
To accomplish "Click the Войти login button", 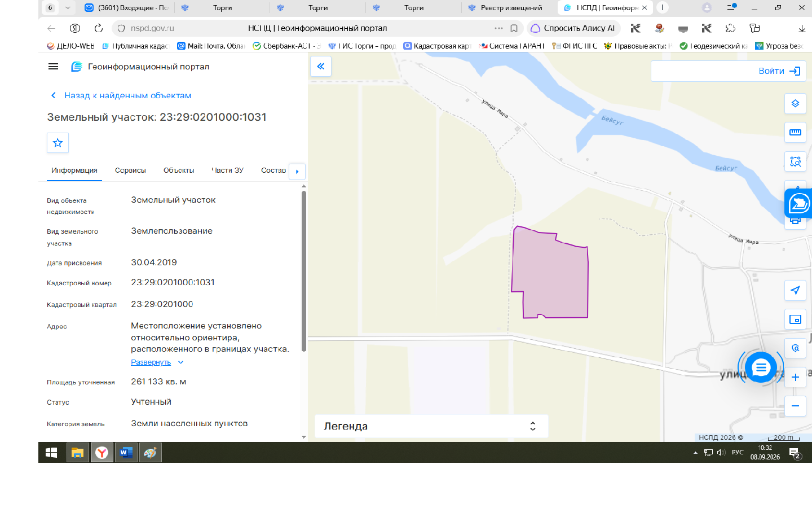I will tap(779, 71).
